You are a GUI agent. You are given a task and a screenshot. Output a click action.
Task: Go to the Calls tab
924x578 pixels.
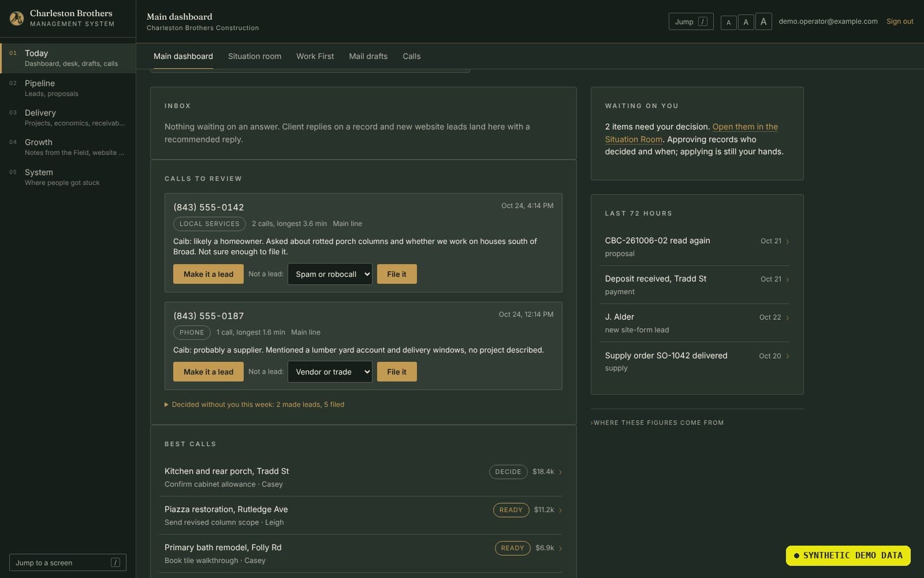[x=411, y=56]
